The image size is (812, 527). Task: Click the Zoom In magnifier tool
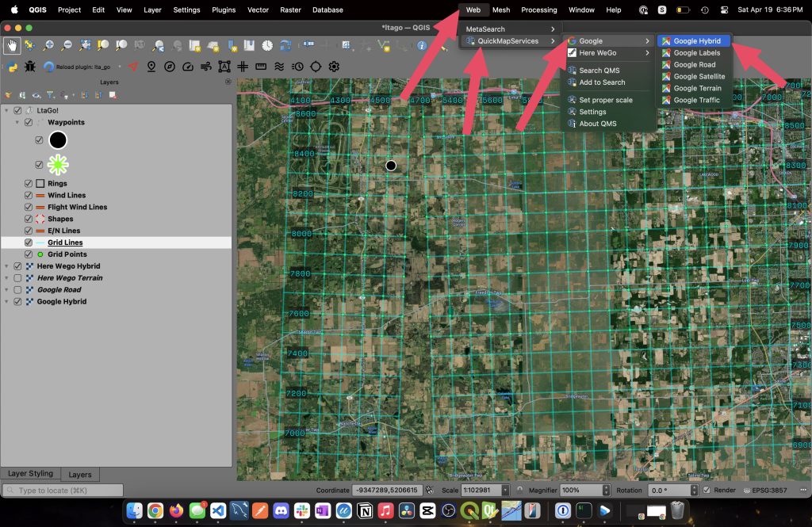click(48, 45)
